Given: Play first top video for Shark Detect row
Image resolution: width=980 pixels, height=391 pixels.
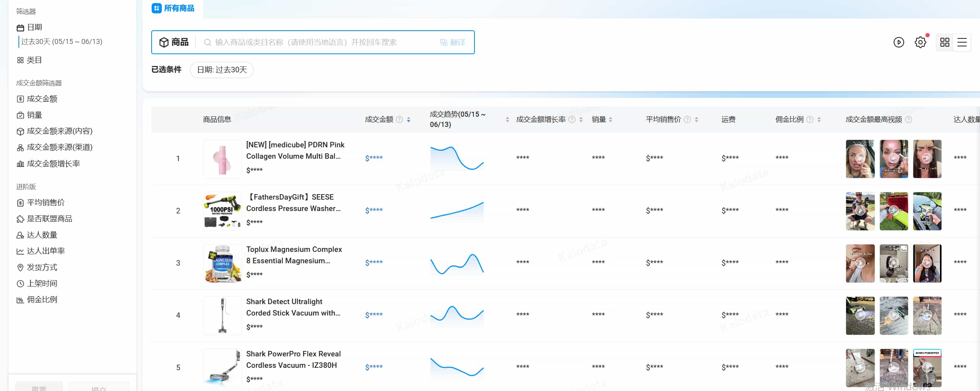Looking at the screenshot, I should click(x=860, y=316).
